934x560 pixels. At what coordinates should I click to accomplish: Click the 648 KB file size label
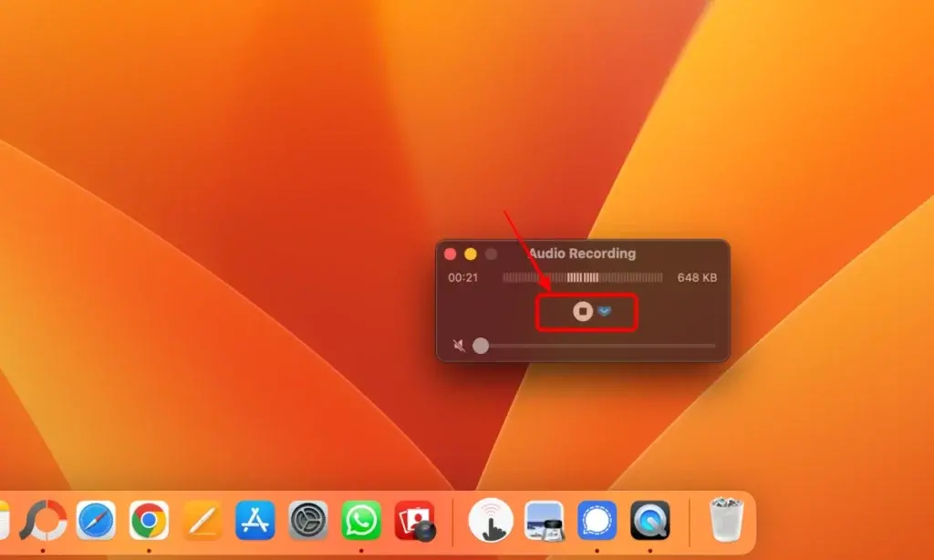697,277
